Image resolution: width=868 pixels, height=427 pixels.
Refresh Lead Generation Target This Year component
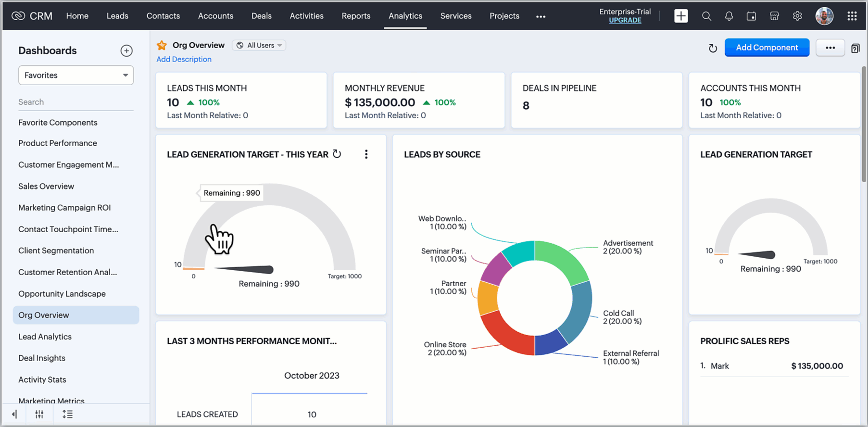coord(337,154)
